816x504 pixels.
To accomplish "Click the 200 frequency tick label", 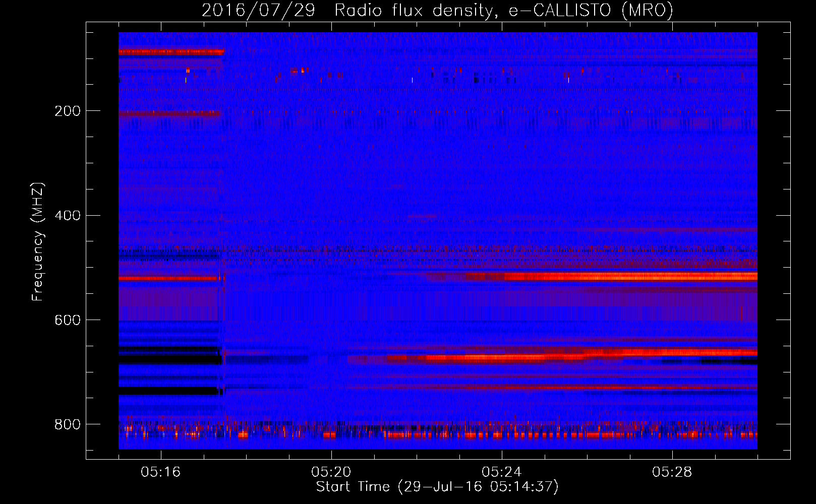I will (x=68, y=111).
